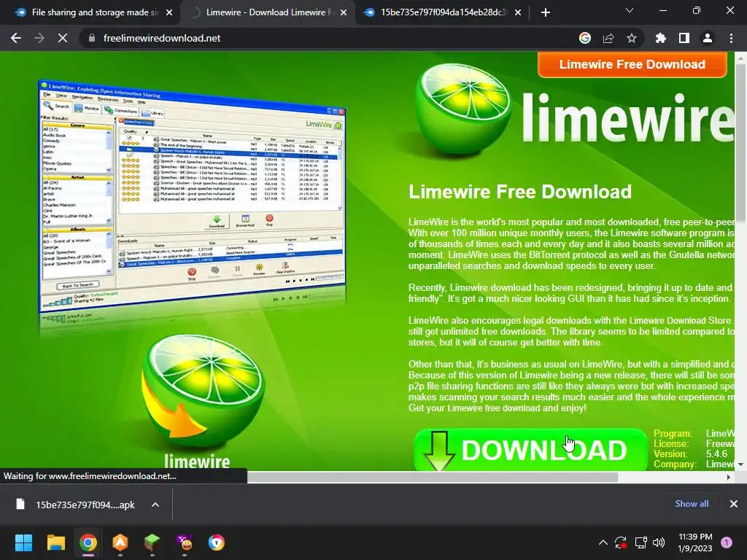Close the Limewire tab
Viewport: 747px width, 560px height.
pos(344,13)
